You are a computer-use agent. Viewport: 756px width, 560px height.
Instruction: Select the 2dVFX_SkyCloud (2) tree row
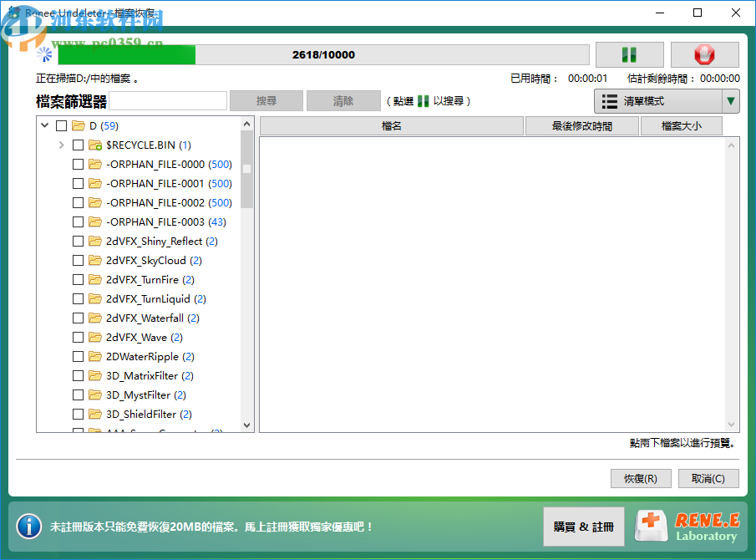point(155,261)
